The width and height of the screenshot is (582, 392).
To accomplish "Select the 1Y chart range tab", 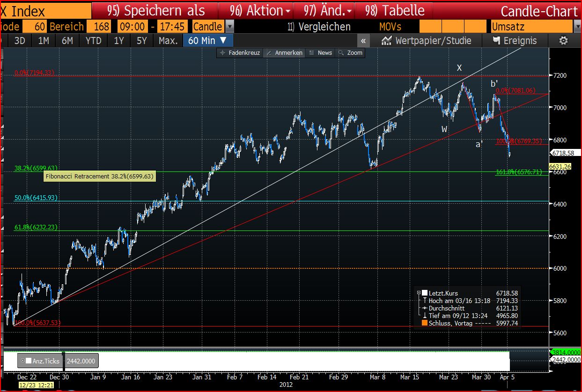I will [118, 41].
